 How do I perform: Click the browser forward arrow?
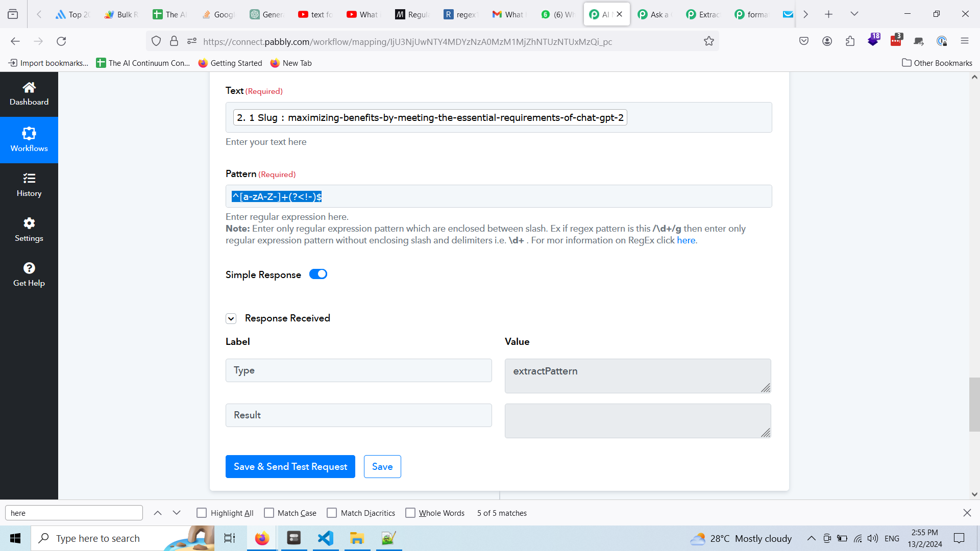[x=38, y=41]
